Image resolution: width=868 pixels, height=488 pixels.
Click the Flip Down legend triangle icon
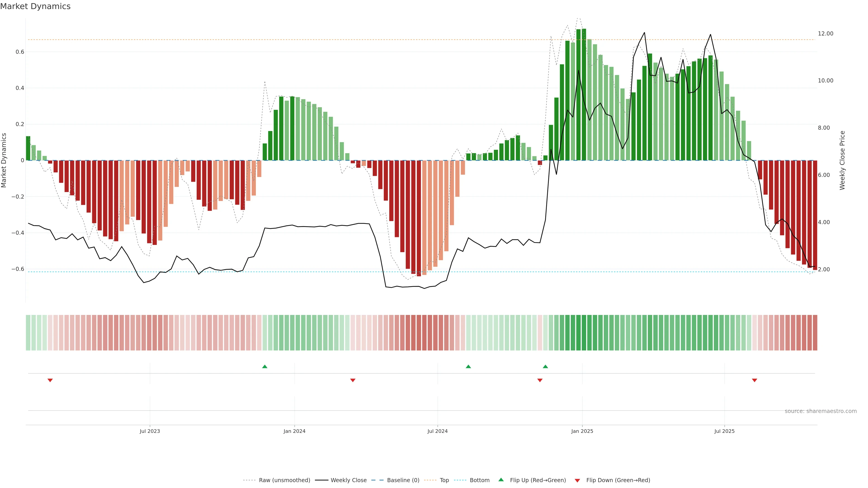tap(577, 480)
